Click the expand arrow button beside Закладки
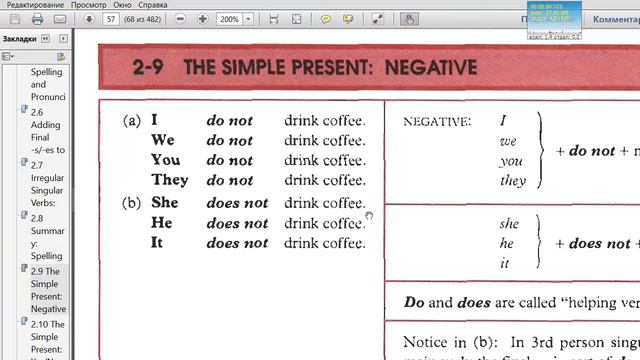Screen dimensions: 640x360 (x=63, y=38)
